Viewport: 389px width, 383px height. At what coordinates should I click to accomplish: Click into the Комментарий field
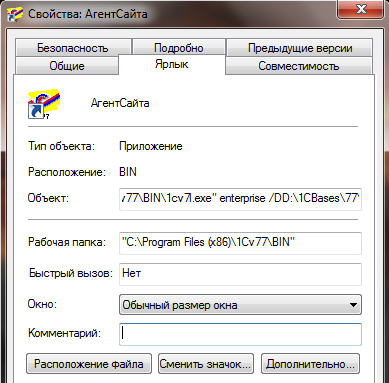[240, 334]
